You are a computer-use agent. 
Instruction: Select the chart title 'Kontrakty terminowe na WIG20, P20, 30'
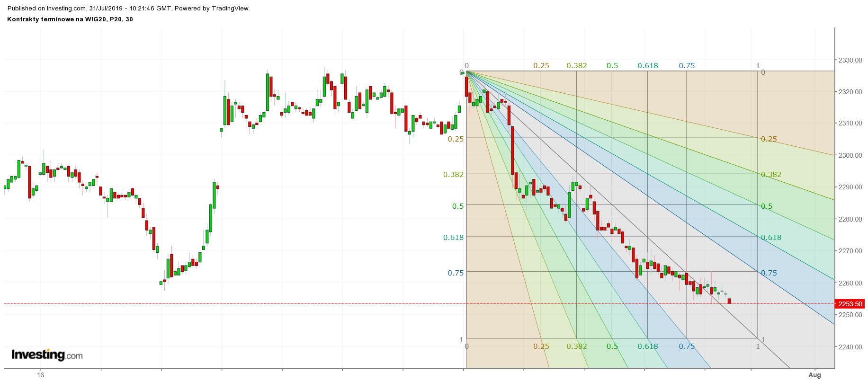click(70, 19)
